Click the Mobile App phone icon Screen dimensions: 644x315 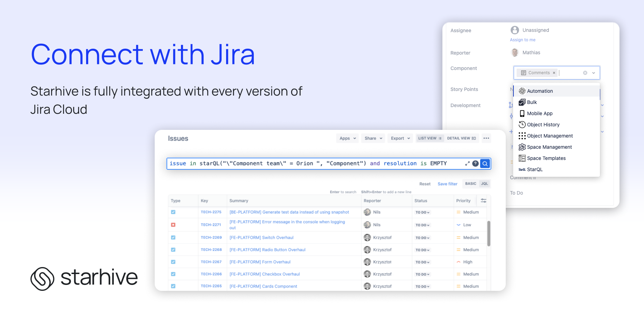pos(522,113)
